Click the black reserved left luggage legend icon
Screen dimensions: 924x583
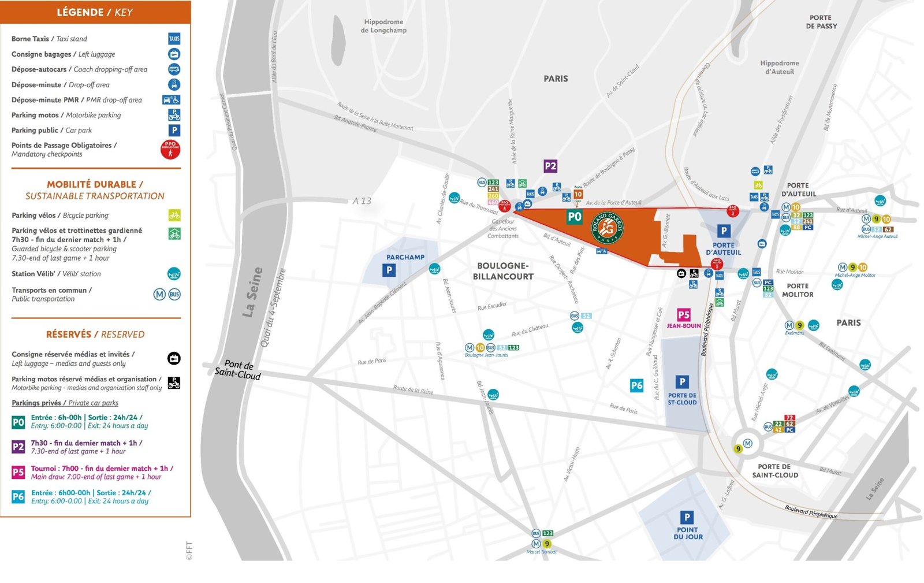tap(174, 358)
